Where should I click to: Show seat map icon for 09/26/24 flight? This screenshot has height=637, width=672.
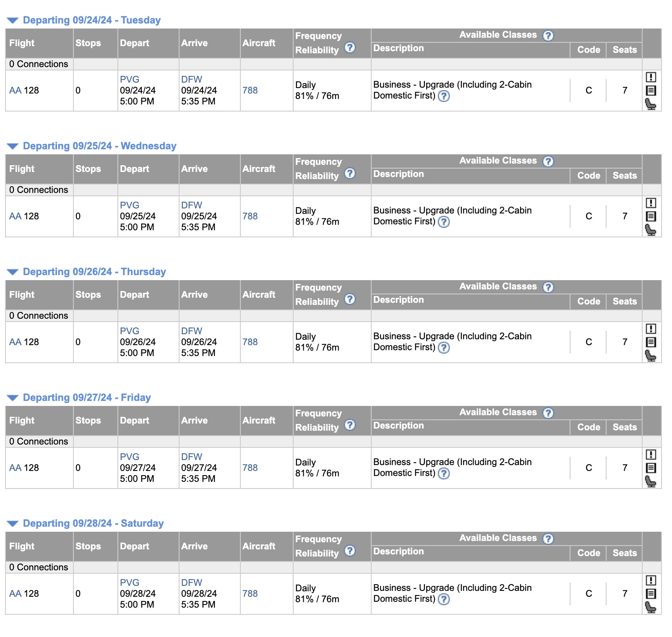[650, 356]
